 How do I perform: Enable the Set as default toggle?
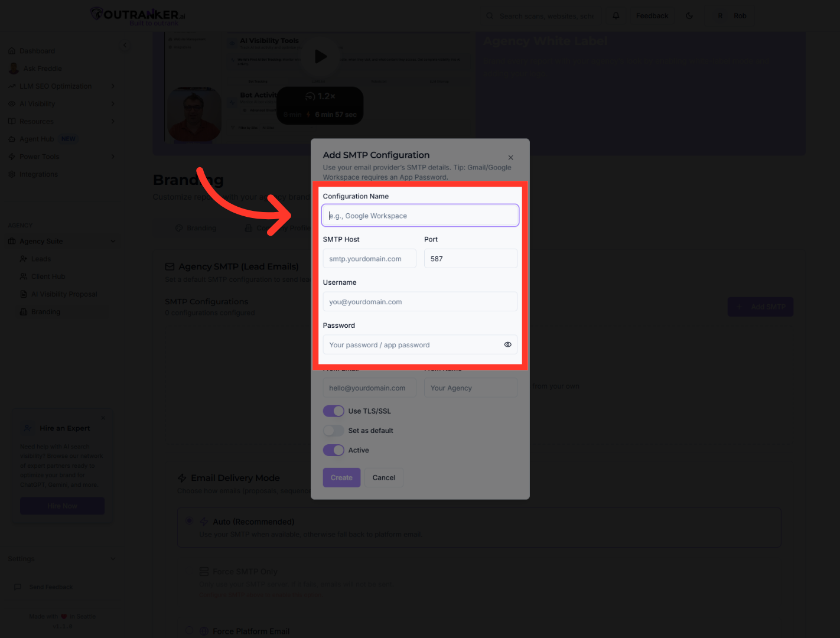tap(334, 431)
